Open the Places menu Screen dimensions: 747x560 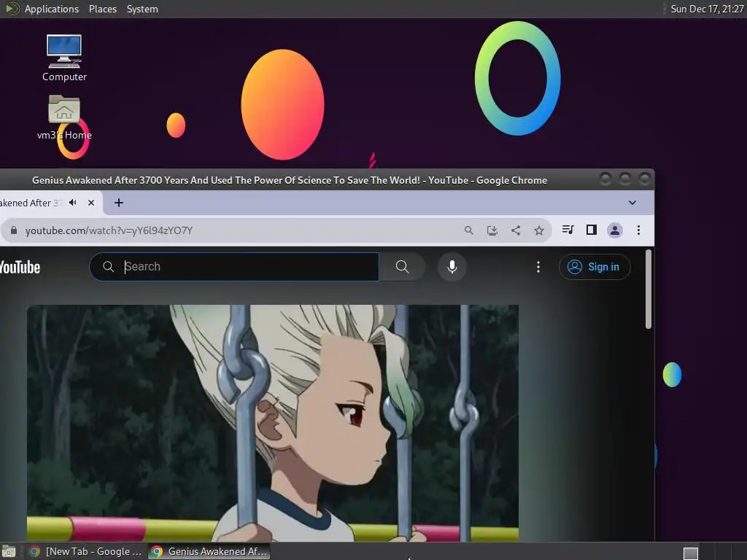coord(102,9)
